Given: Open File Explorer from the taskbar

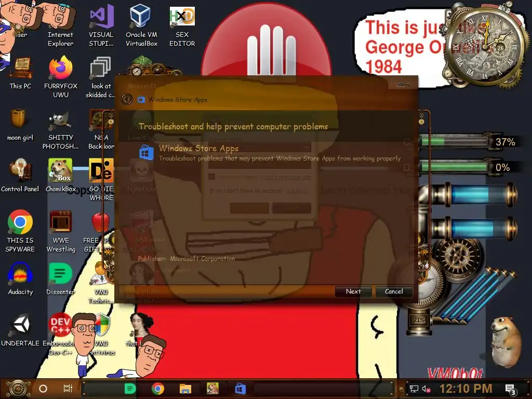Looking at the screenshot, I should pyautogui.click(x=185, y=389).
